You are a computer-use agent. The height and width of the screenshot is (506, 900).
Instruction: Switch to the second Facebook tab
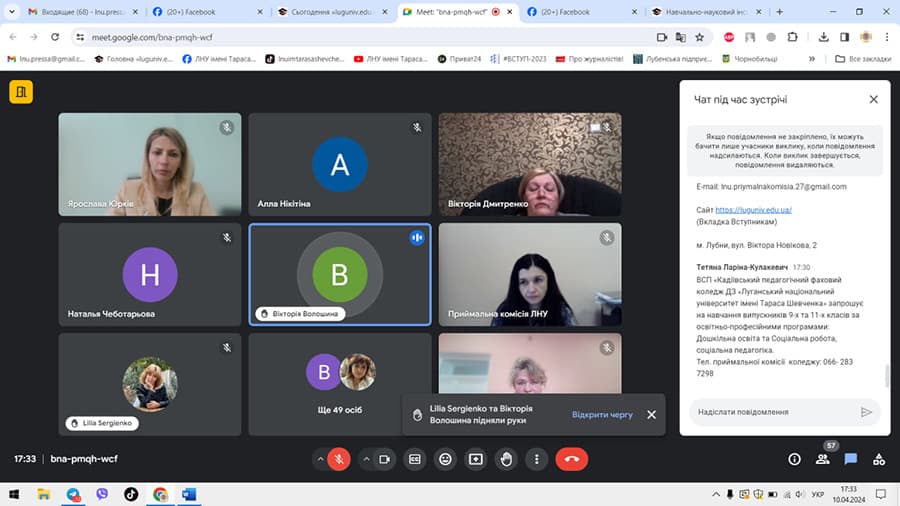click(x=580, y=11)
